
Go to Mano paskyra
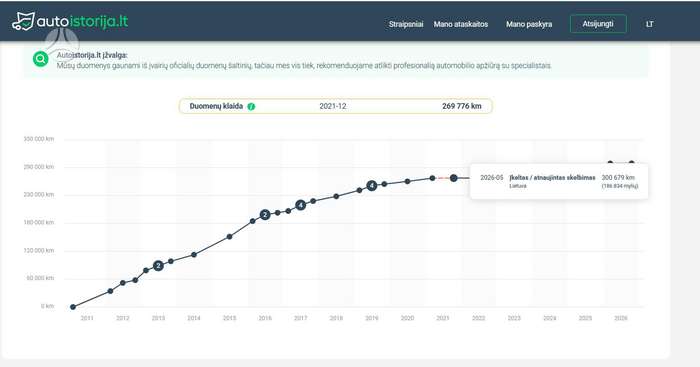(529, 24)
